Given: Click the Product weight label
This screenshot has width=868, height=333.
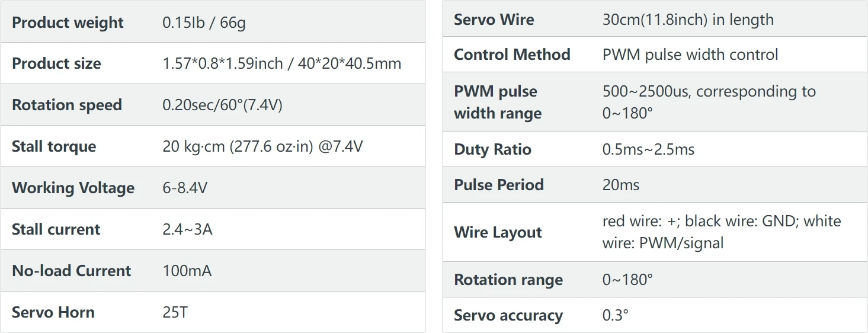Looking at the screenshot, I should pyautogui.click(x=68, y=23).
